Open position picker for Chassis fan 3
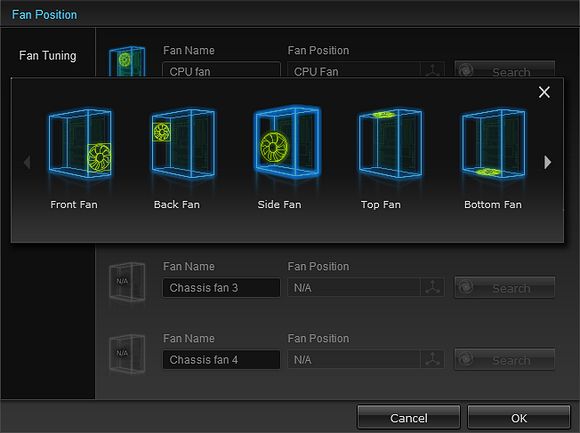580x433 pixels. (x=432, y=287)
